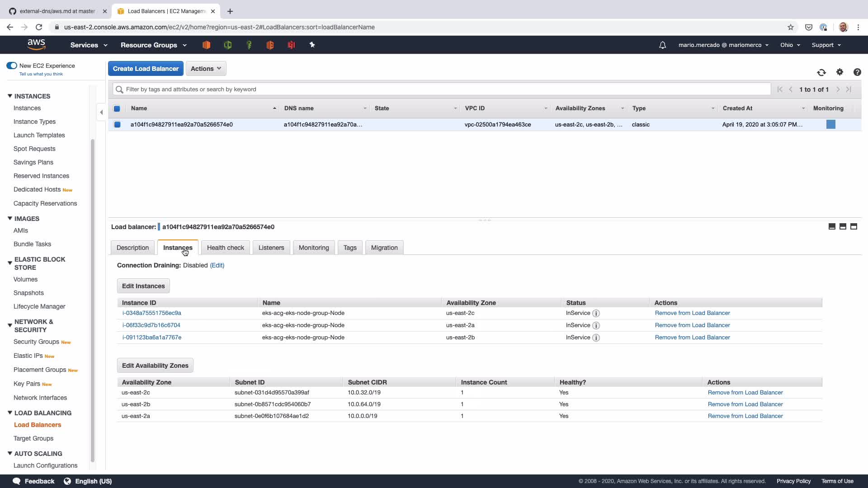Toggle the New EC2 Experience switch
The height and width of the screenshot is (488, 868).
click(12, 66)
